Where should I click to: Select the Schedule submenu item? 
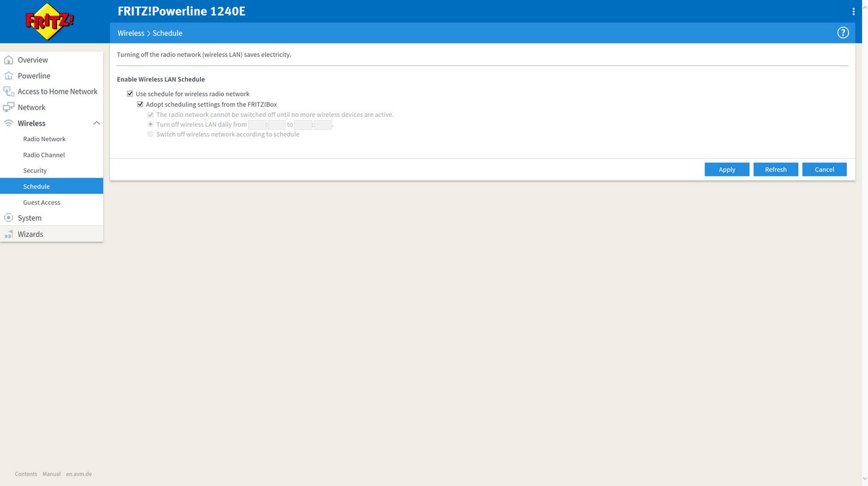click(52, 186)
